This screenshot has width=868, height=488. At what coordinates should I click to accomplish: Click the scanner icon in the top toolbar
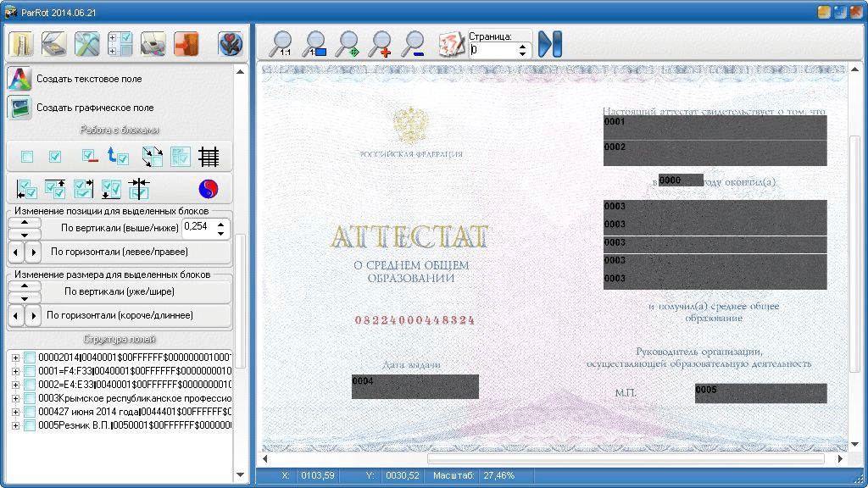point(53,44)
